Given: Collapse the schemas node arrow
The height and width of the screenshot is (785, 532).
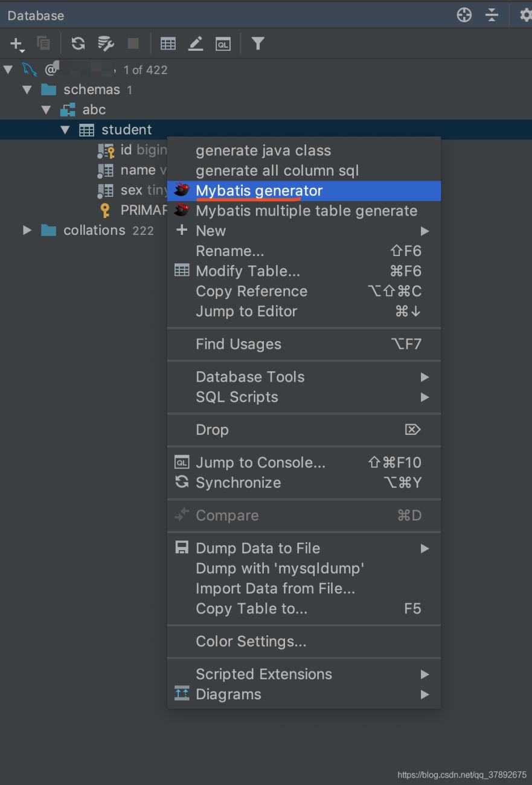Looking at the screenshot, I should pos(27,89).
